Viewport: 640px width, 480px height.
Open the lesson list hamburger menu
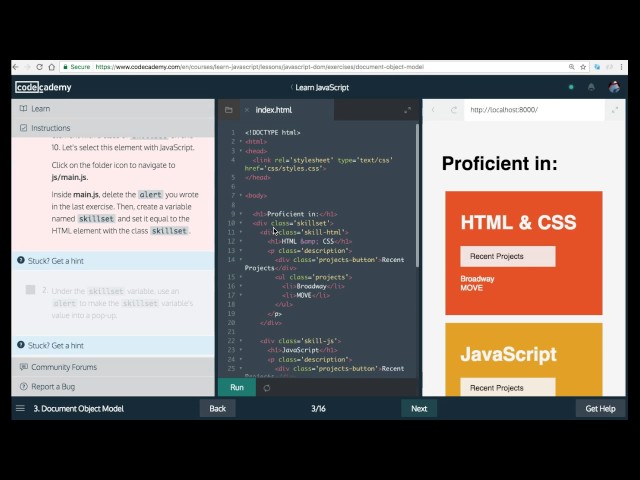[20, 408]
